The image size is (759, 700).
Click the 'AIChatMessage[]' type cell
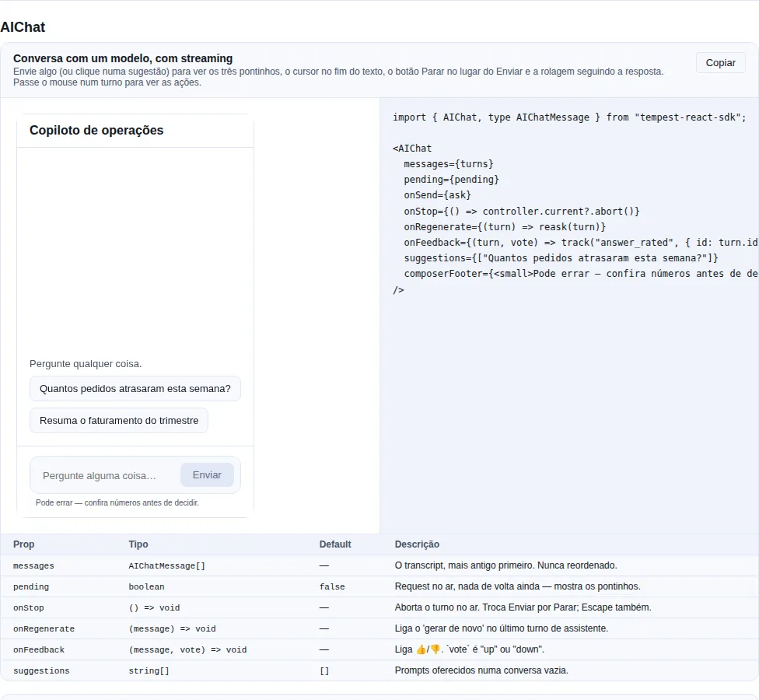167,566
